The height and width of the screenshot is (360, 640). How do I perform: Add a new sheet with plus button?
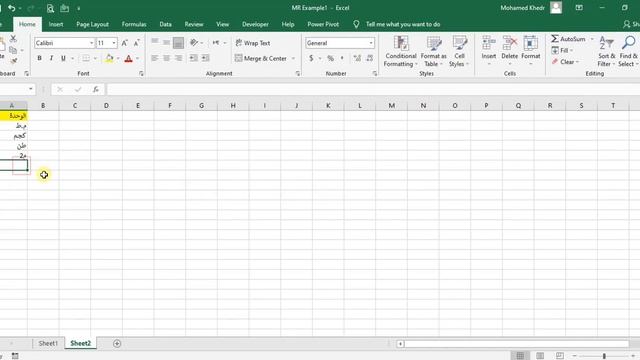(117, 344)
